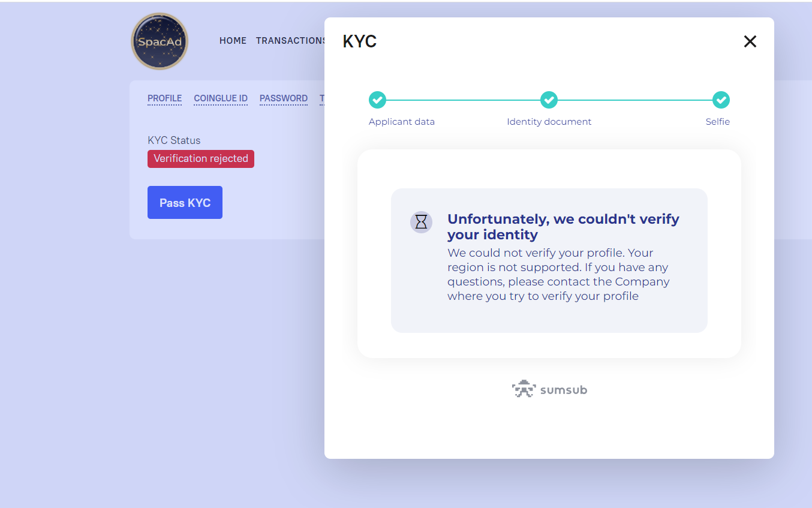Click the Identity document checkmark step icon
The image size is (812, 508).
549,100
